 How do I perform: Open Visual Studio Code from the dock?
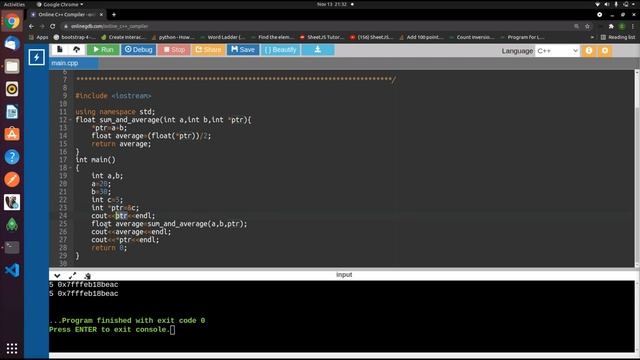[x=12, y=270]
